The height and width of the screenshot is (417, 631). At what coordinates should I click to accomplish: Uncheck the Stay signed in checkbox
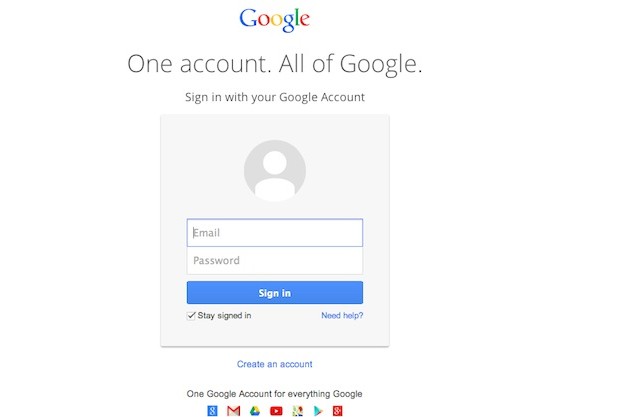(x=192, y=315)
